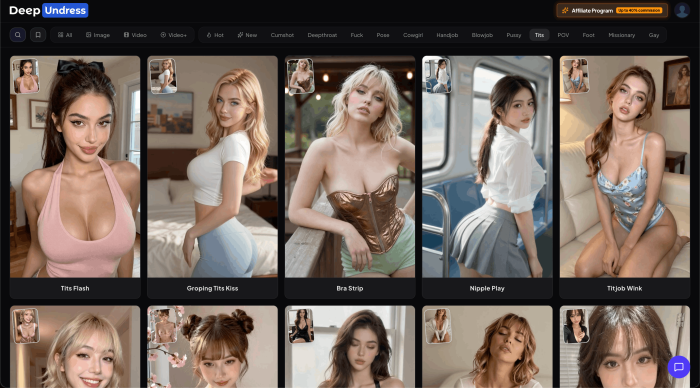Select the All filter with grid icon
The height and width of the screenshot is (388, 700).
tap(65, 35)
